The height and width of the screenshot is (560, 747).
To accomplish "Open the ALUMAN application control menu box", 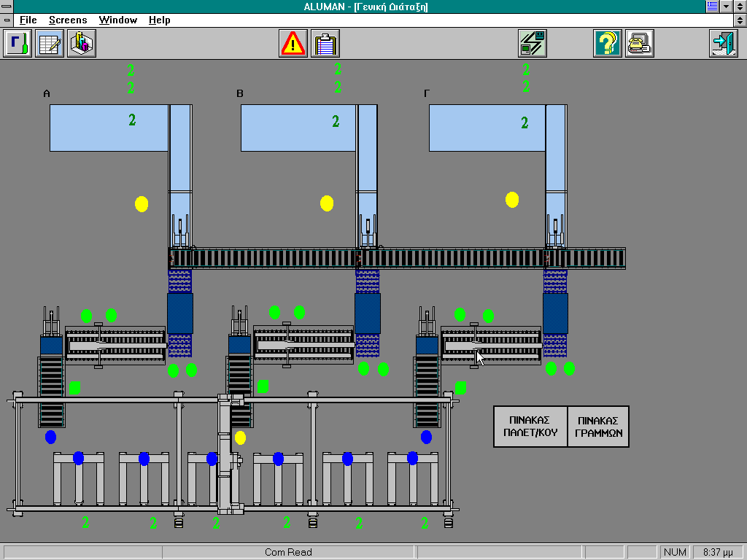I will 7,7.
